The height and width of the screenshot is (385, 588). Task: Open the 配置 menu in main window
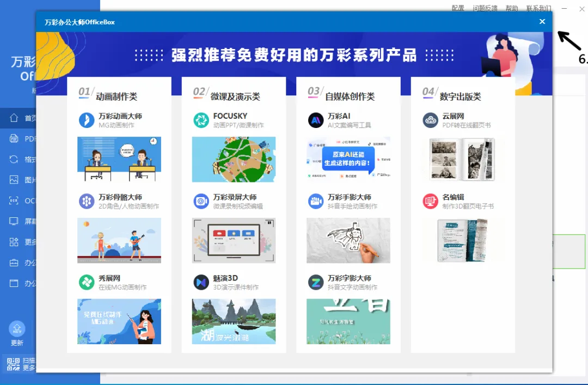(x=458, y=8)
